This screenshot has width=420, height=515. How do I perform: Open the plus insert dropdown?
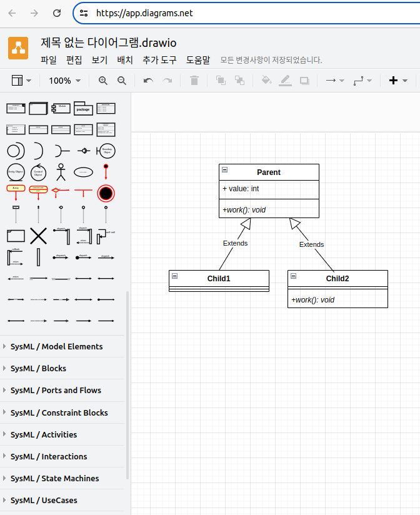pyautogui.click(x=398, y=81)
